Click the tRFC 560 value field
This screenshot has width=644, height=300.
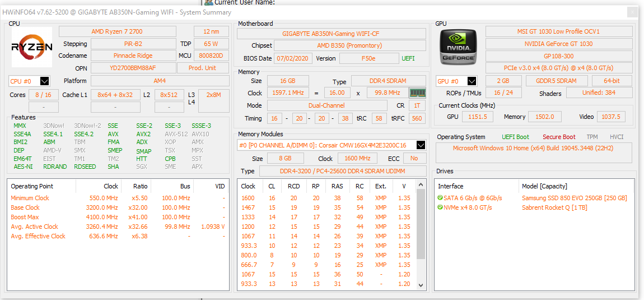coord(417,118)
